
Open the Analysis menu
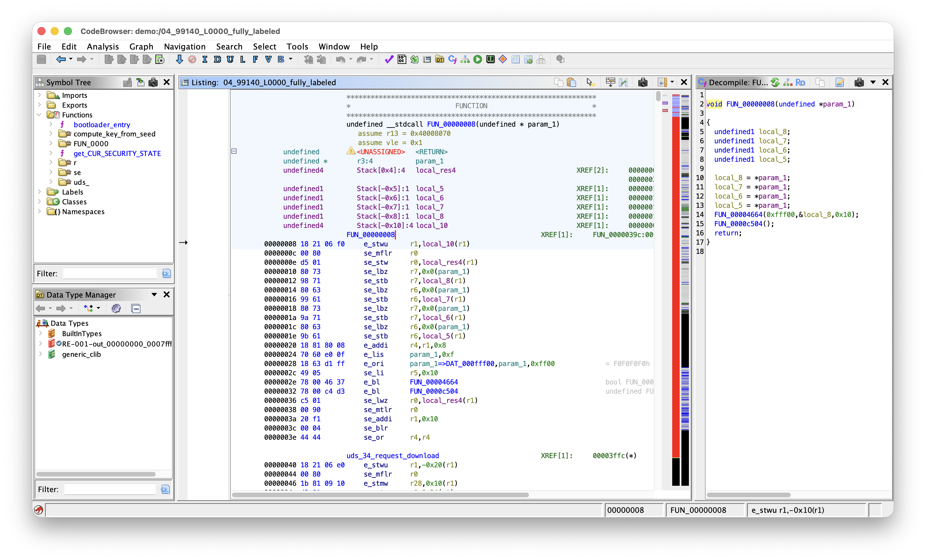103,46
